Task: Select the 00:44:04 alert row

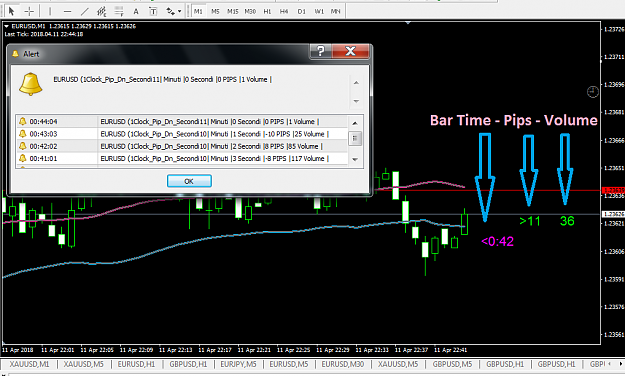Action: tap(182, 121)
